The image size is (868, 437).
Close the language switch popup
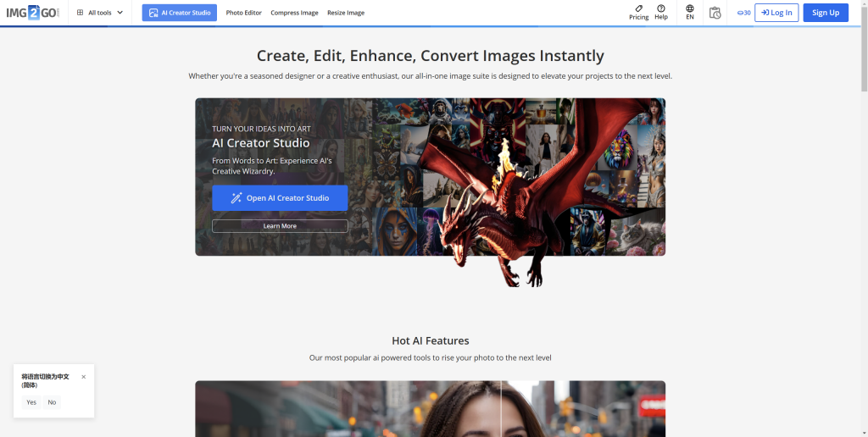[x=84, y=377]
